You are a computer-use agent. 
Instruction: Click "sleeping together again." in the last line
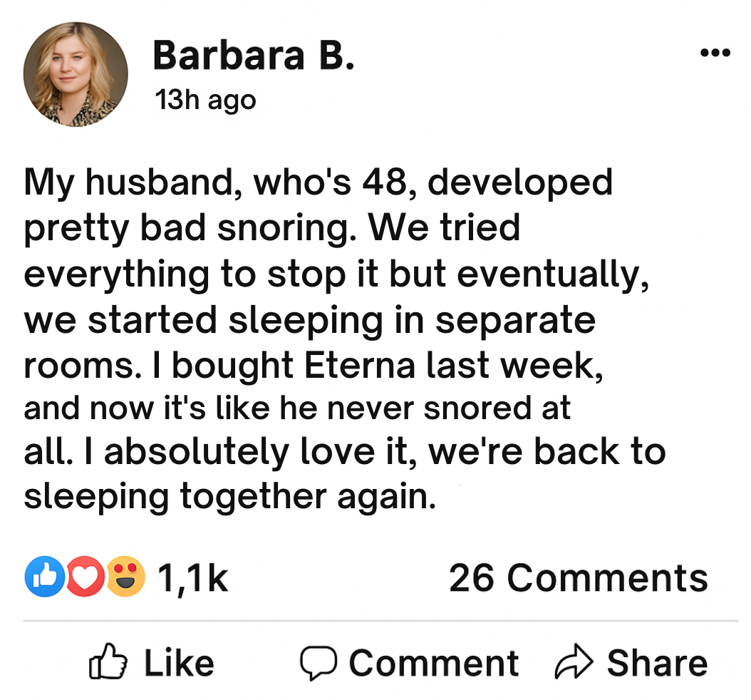229,496
